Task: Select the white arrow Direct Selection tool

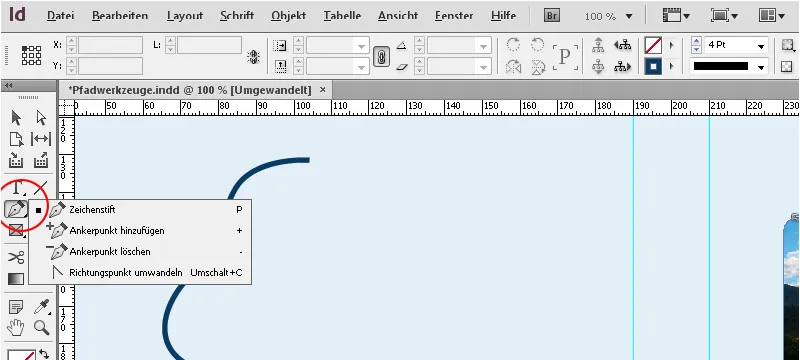Action: (x=41, y=118)
